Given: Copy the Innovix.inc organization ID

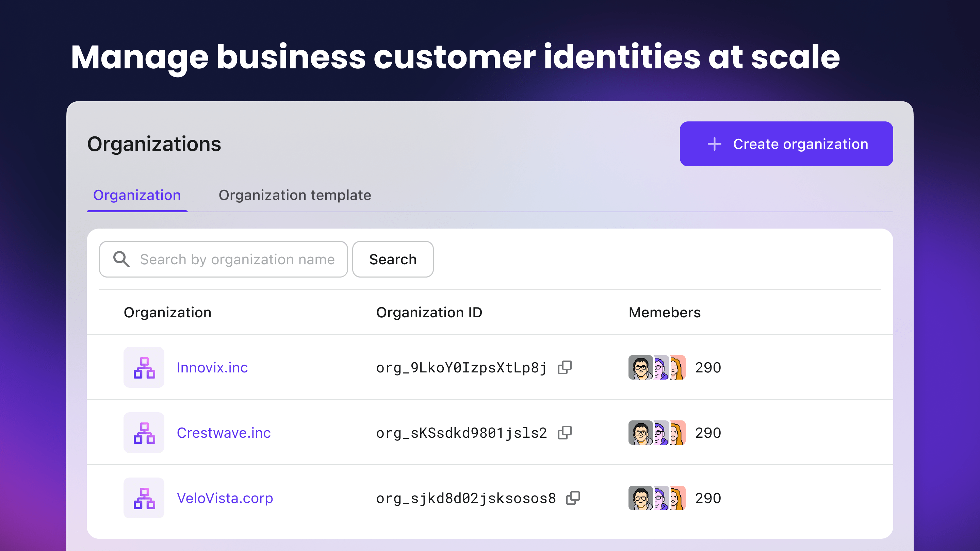Looking at the screenshot, I should tap(565, 367).
